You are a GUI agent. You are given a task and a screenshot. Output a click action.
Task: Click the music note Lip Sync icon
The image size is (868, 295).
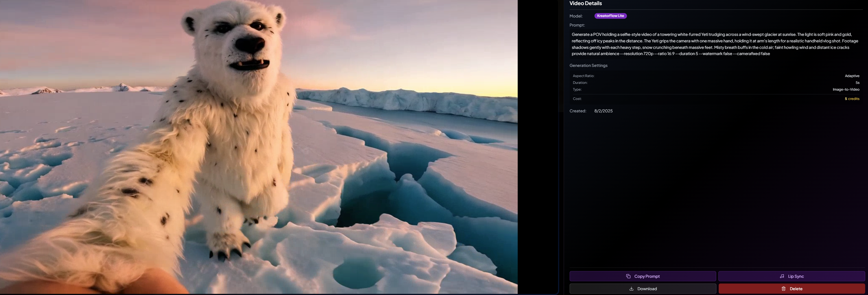(782, 276)
